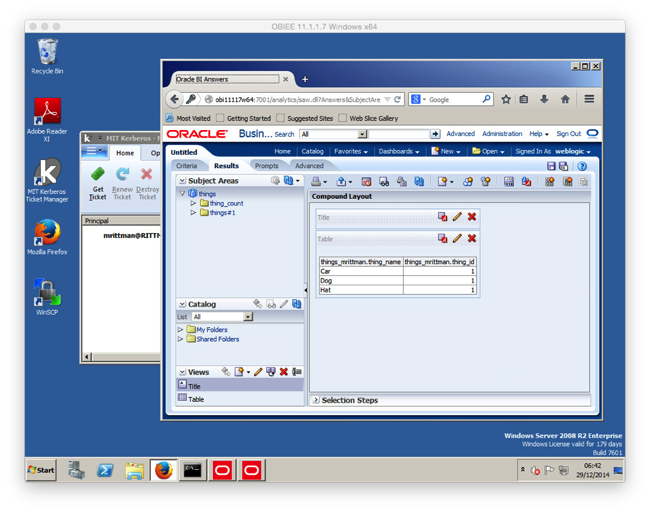
Task: Open the New menu
Action: [x=446, y=151]
